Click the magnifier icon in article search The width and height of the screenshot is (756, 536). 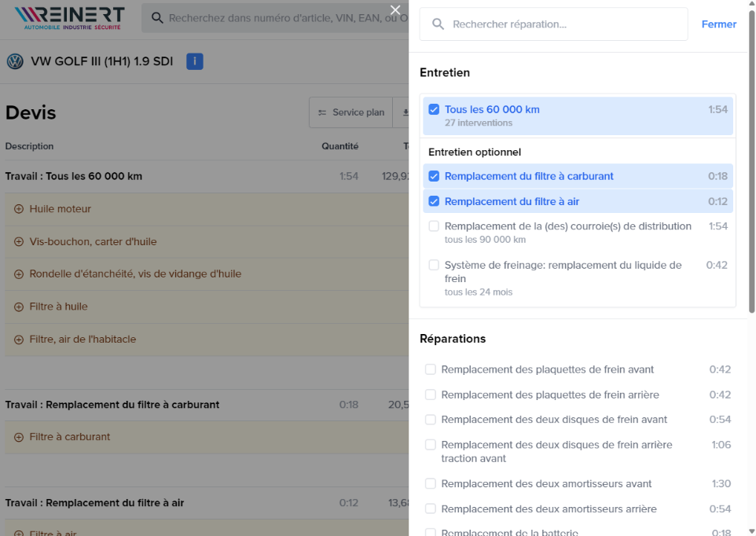(157, 18)
